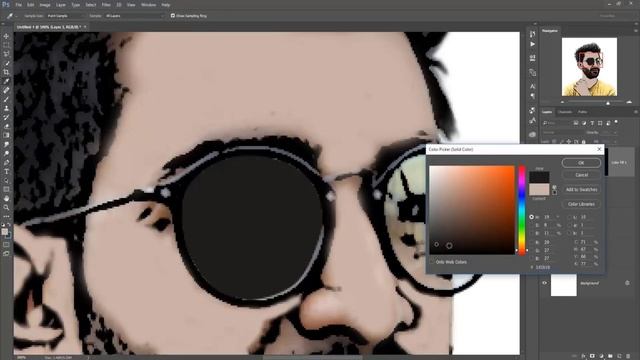Open the Creative Cloud Libraries icon

coord(532,134)
